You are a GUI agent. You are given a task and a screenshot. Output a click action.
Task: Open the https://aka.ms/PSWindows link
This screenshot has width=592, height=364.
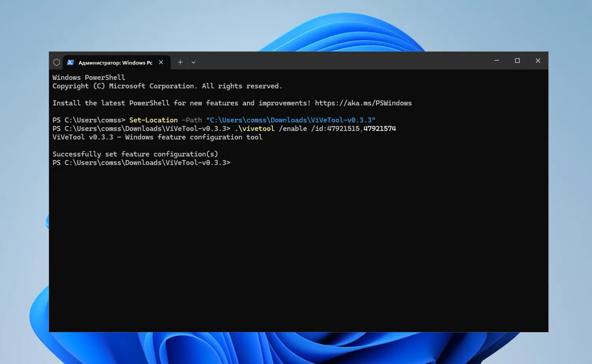[363, 103]
